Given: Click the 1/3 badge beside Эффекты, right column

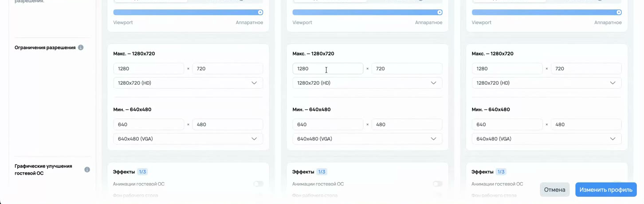Looking at the screenshot, I should [501, 172].
